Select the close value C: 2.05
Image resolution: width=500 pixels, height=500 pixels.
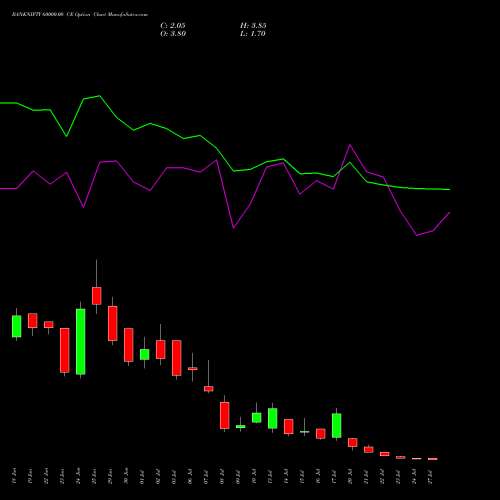point(173,26)
